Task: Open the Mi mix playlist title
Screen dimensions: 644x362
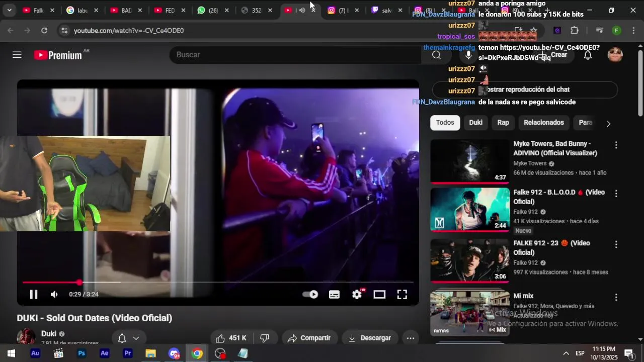Action: tap(523, 296)
